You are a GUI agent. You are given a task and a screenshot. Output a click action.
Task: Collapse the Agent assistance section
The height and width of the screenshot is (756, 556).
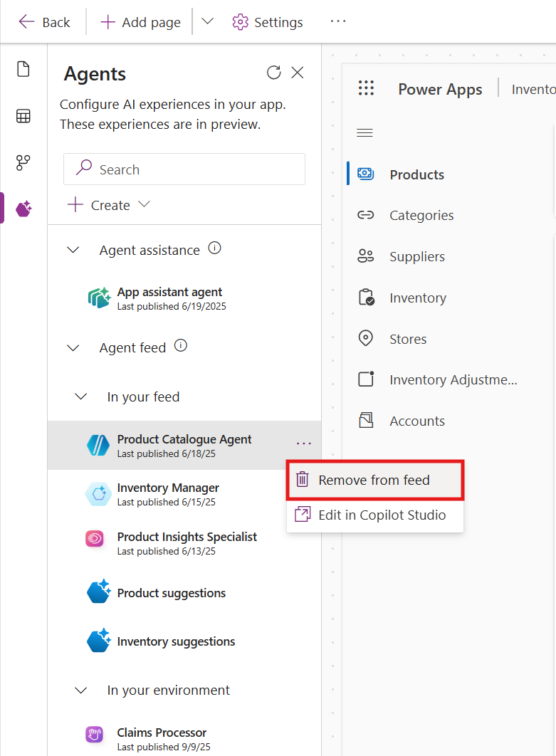73,250
